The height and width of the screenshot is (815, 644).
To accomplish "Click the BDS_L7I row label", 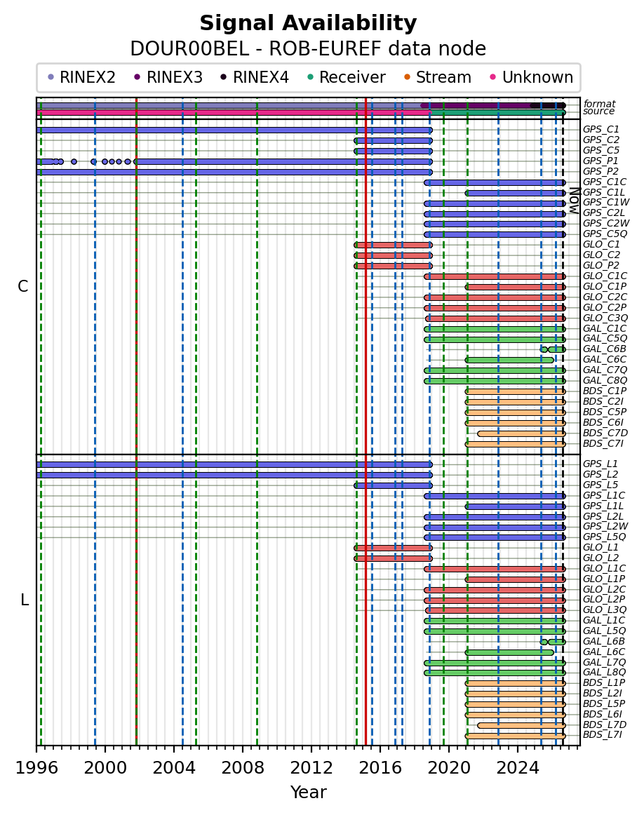I will tap(603, 735).
